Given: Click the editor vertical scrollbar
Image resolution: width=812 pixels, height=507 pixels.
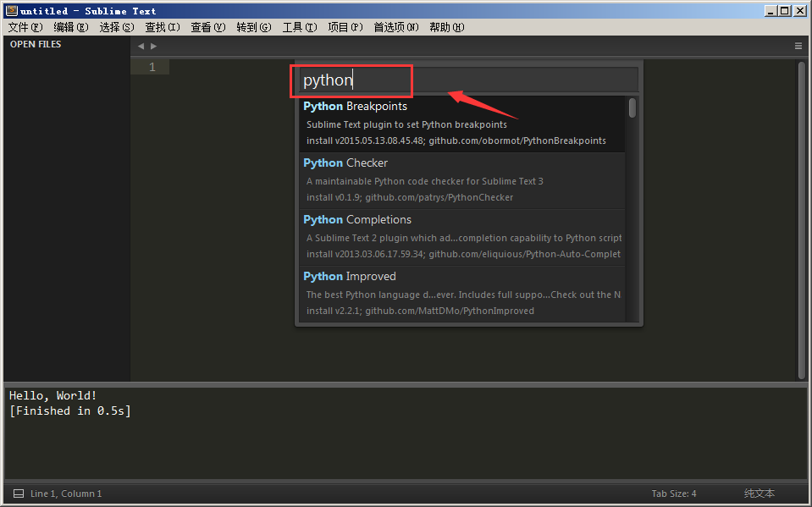Looking at the screenshot, I should pos(802,219).
